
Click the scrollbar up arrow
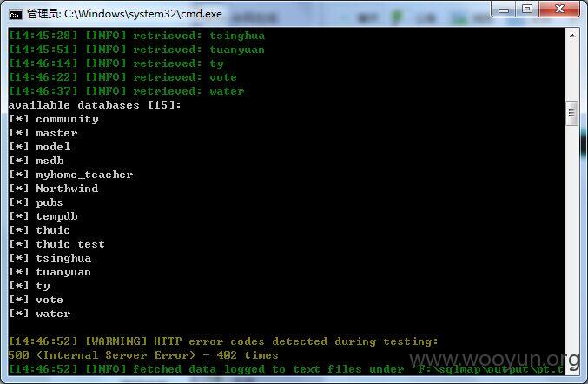click(x=572, y=36)
